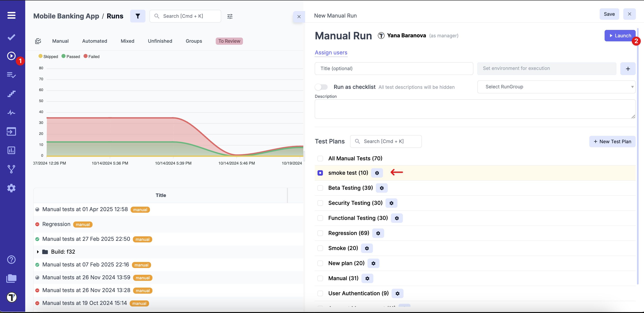
Task: Check the All Manual Tests checkbox
Action: point(320,159)
